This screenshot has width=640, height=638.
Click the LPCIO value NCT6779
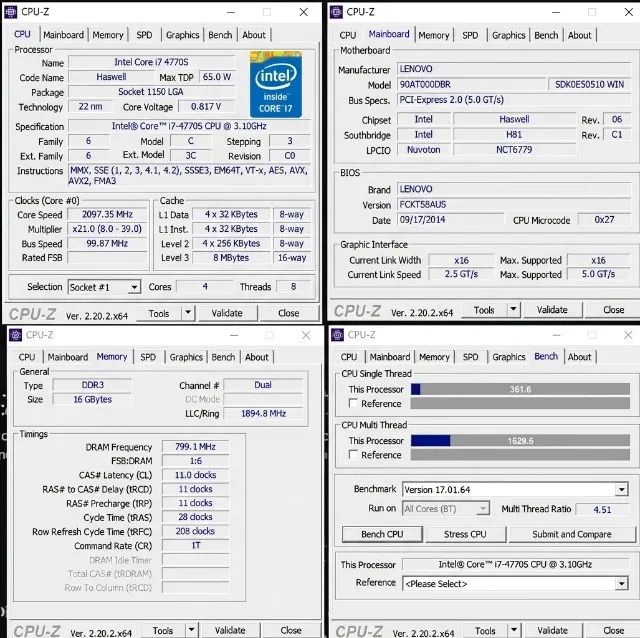pyautogui.click(x=514, y=149)
